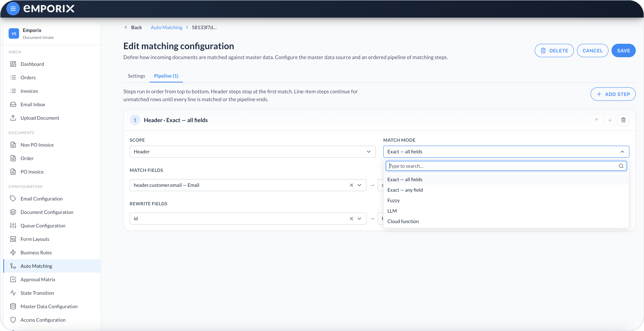Open Non PO Invoice documents

[x=52, y=145]
